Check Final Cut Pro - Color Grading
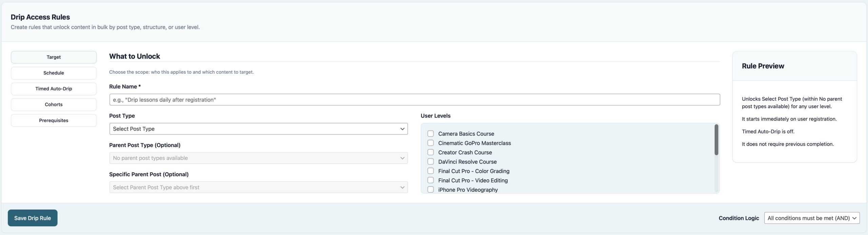The image size is (868, 235). point(431,171)
